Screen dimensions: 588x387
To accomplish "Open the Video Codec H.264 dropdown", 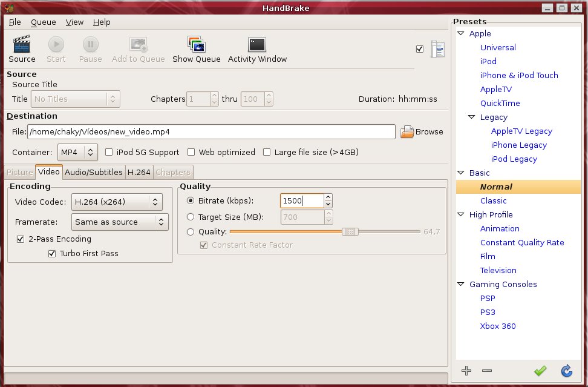I will pyautogui.click(x=117, y=202).
